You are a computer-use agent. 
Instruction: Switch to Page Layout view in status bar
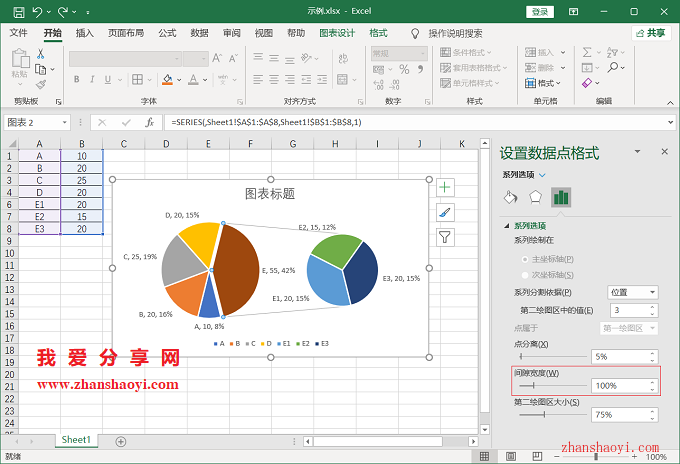(511, 456)
